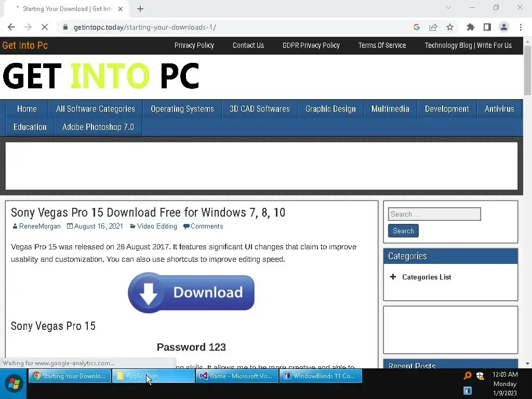Click the site lock icon in address bar
Image resolution: width=532 pixels, height=399 pixels.
(x=65, y=27)
